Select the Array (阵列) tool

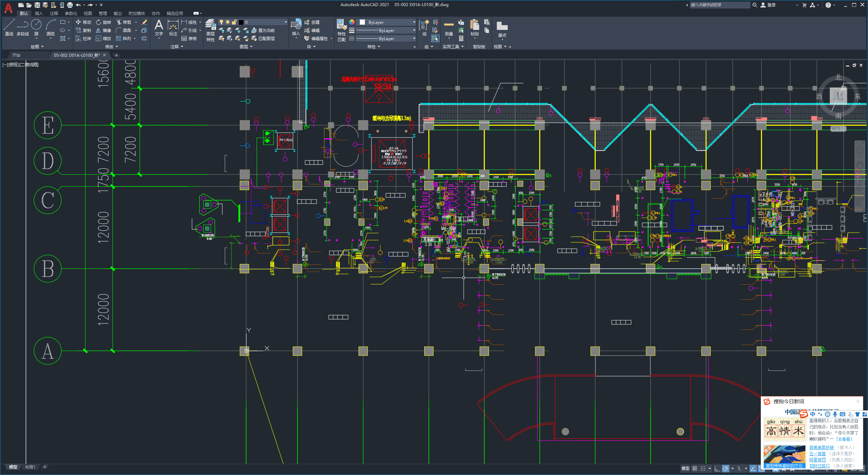[x=124, y=38]
